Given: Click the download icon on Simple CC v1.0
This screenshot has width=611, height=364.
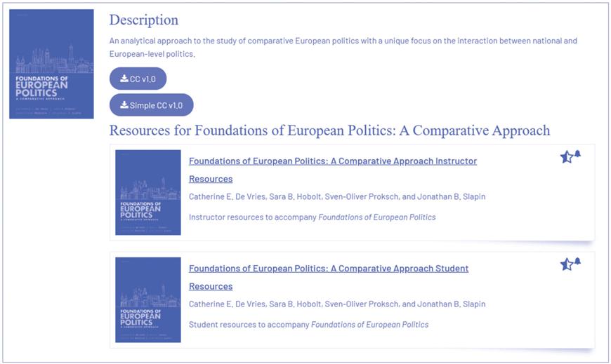Looking at the screenshot, I should tap(124, 105).
